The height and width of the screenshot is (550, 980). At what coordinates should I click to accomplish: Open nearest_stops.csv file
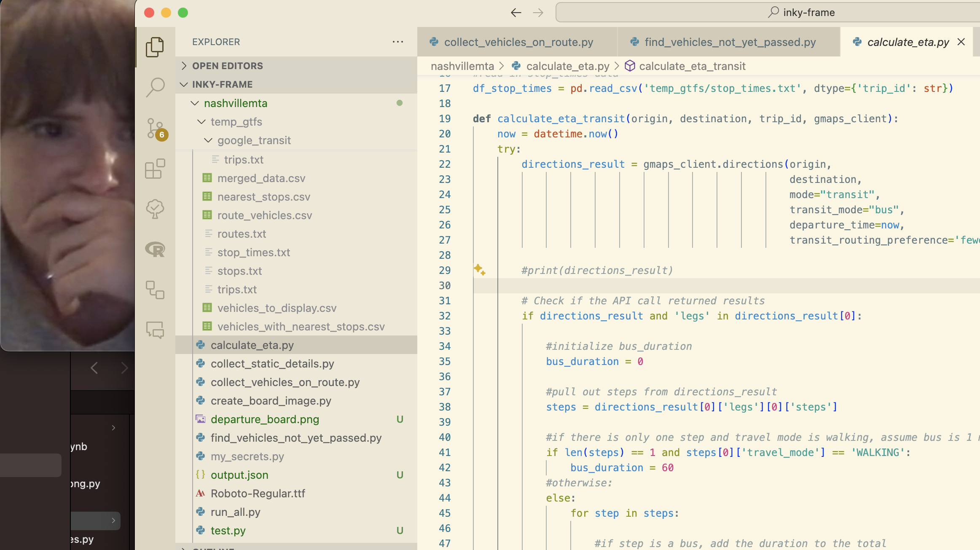click(296, 197)
